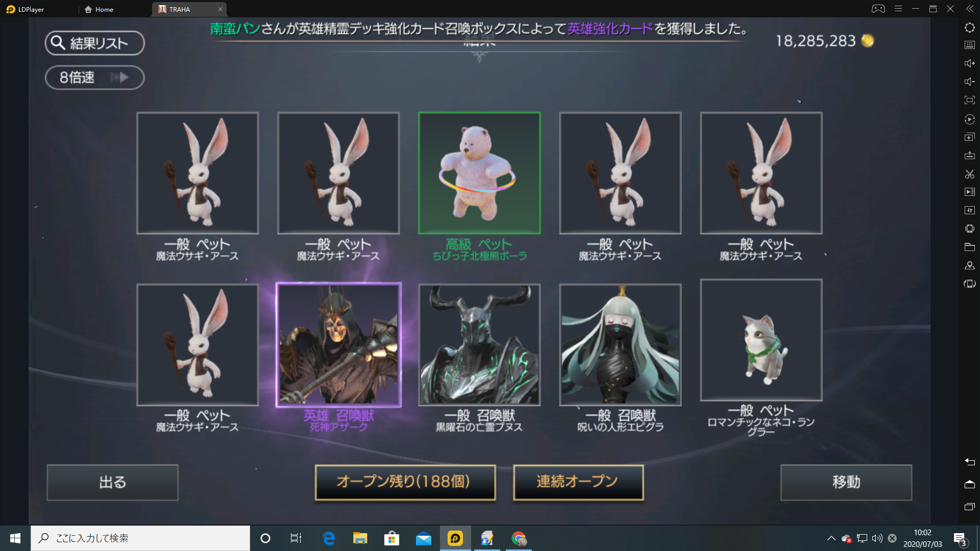
Task: Select the 呪いの人形エビグラ summon card
Action: [x=620, y=345]
